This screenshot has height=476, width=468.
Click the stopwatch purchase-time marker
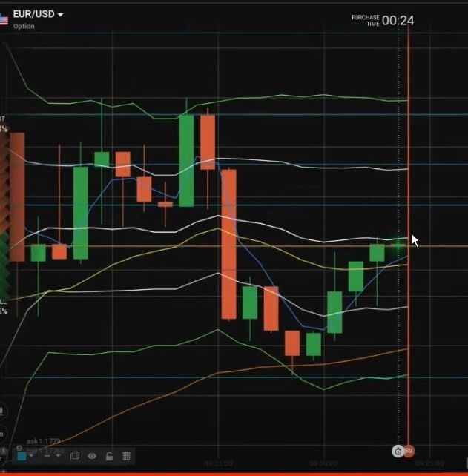tap(398, 452)
